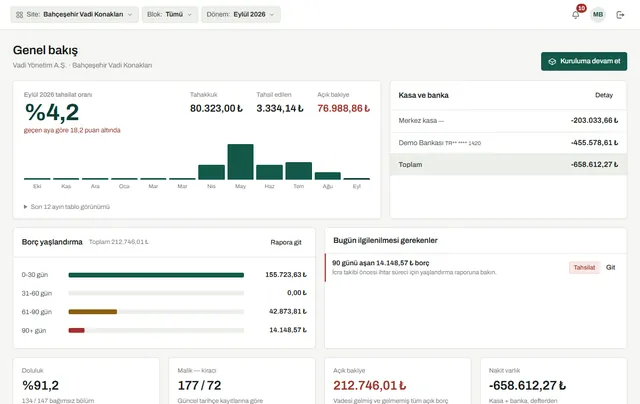Viewport: 640px width, 404px height.
Task: Click the 90 günü aşan 14.148,57 ₺ borç item
Action: coord(476,267)
